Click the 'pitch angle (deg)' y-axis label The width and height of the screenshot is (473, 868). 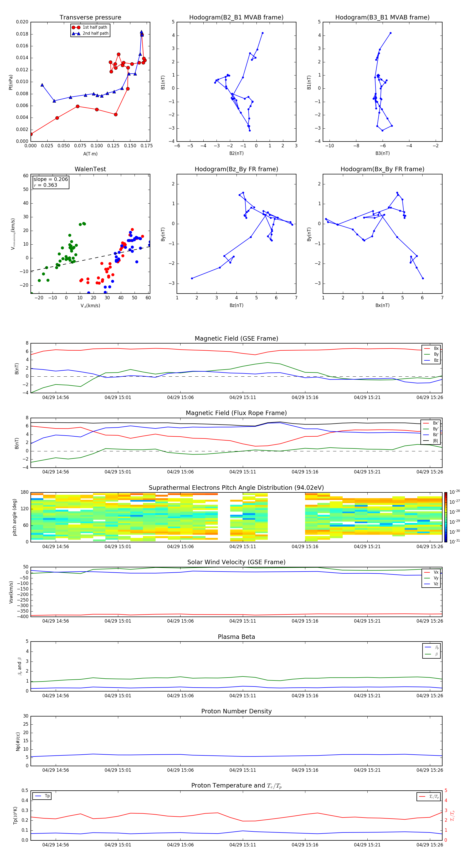coord(14,517)
